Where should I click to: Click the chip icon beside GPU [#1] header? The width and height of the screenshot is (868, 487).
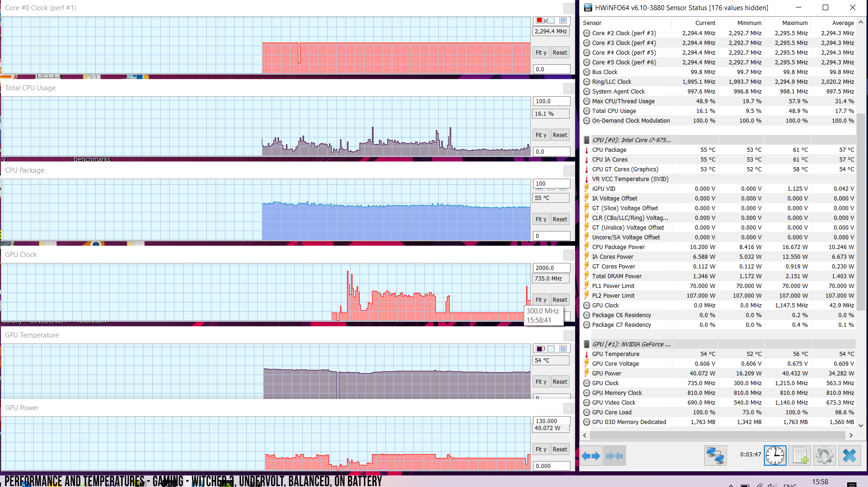coord(587,344)
